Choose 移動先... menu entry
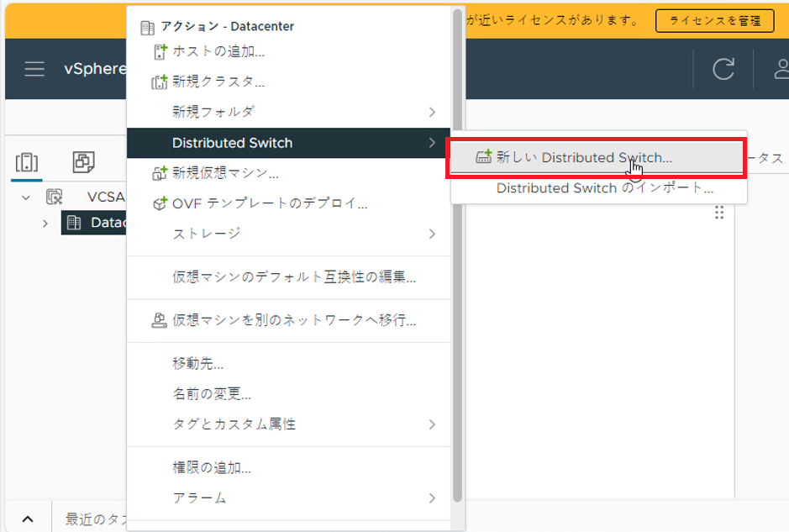789x532 pixels. tap(288, 363)
